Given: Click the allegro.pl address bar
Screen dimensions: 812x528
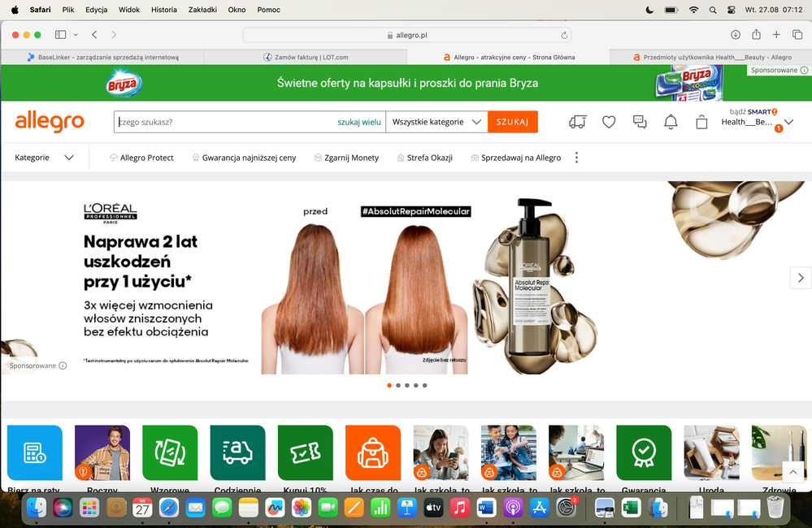Looking at the screenshot, I should (x=407, y=35).
